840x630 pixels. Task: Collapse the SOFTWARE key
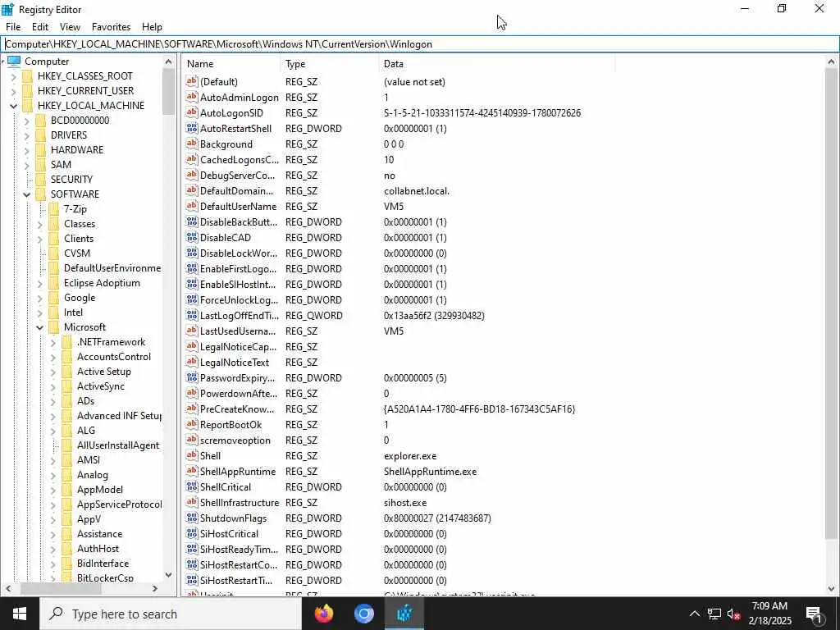(x=27, y=194)
